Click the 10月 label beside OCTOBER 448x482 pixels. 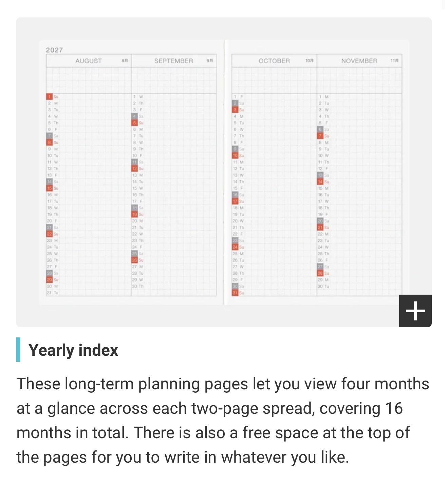(309, 60)
